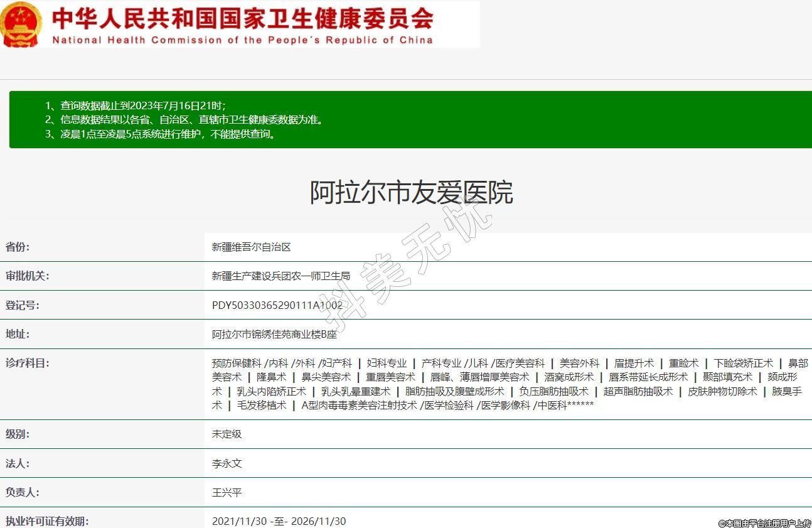Click the 级别 value 未定级
Viewport: 812px width, 528px height.
pos(227,434)
